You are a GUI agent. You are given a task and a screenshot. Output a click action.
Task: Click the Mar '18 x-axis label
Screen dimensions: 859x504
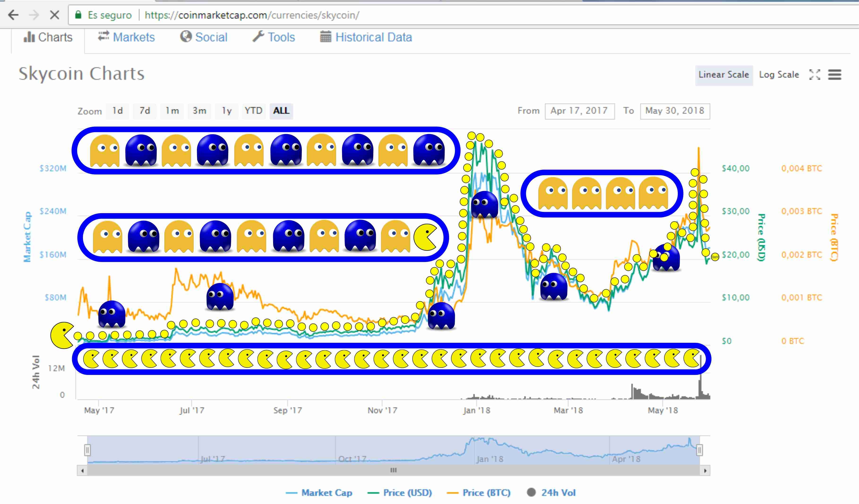coord(568,410)
